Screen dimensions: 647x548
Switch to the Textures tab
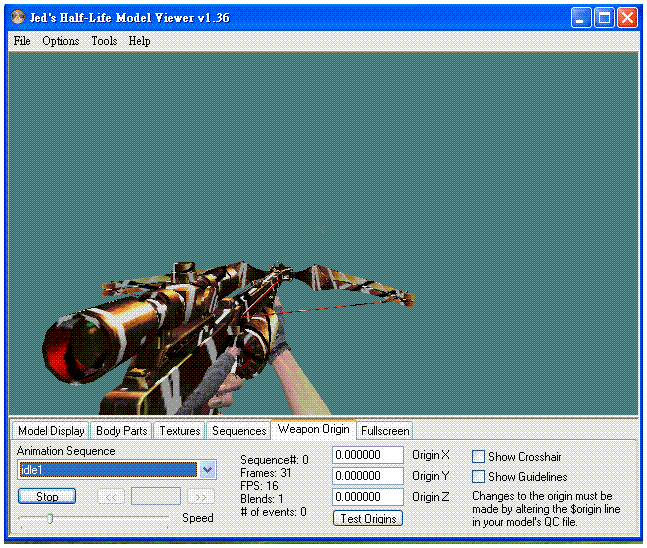180,431
